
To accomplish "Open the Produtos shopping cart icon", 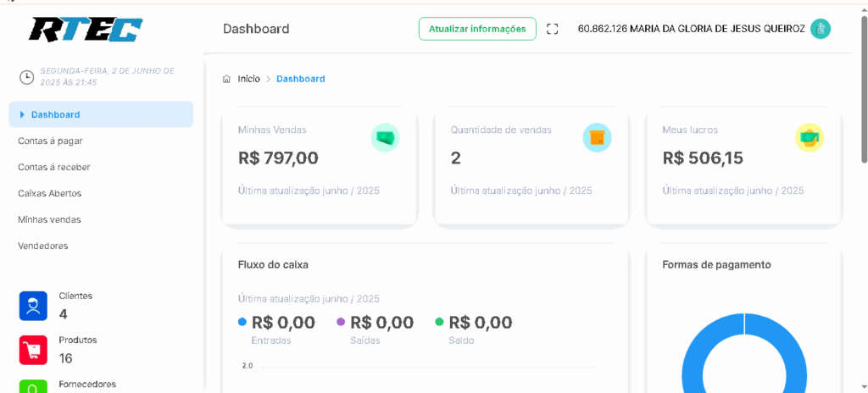I will point(33,349).
